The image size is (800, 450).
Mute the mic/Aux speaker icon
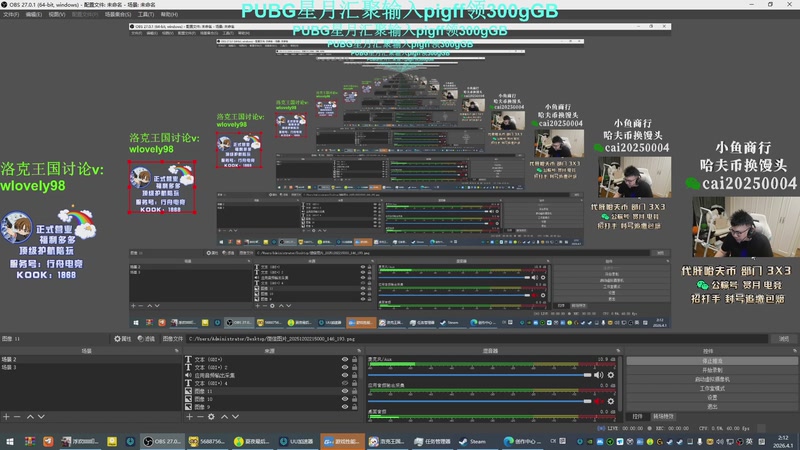coord(598,375)
